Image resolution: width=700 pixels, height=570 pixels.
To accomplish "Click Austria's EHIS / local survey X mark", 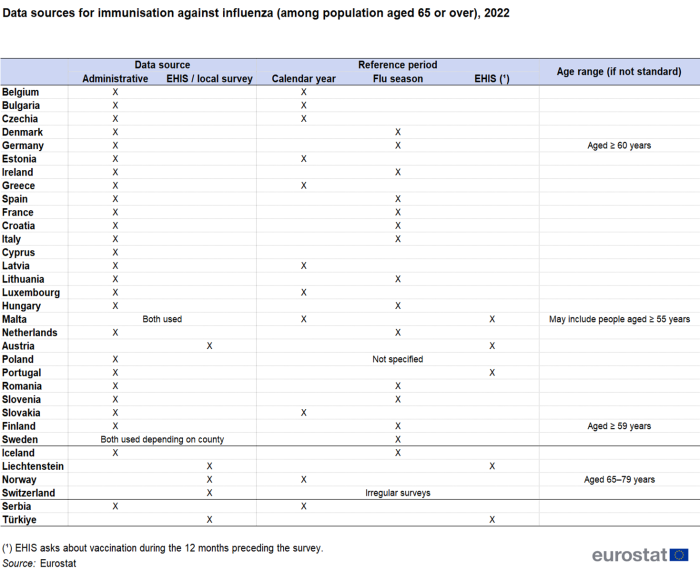I will 209,346.
